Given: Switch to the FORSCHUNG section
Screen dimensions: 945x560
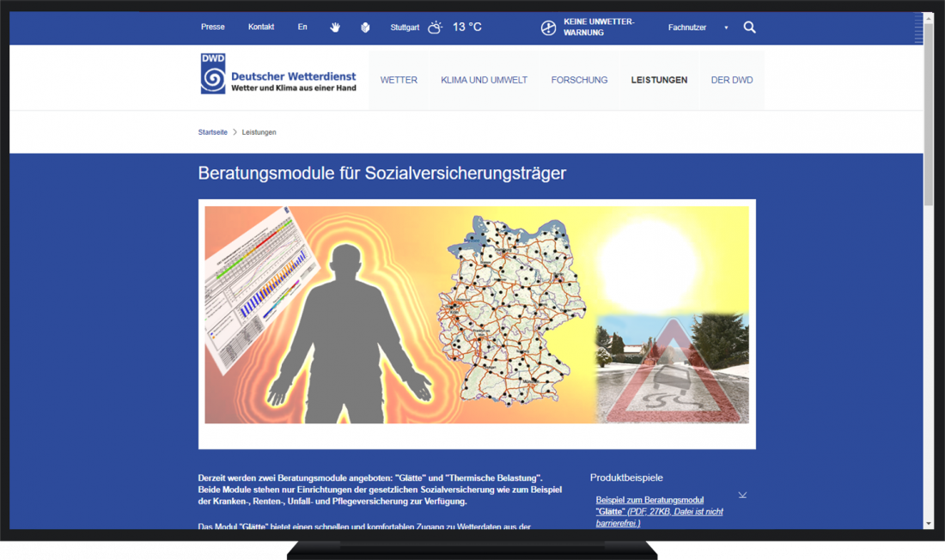Looking at the screenshot, I should [580, 79].
